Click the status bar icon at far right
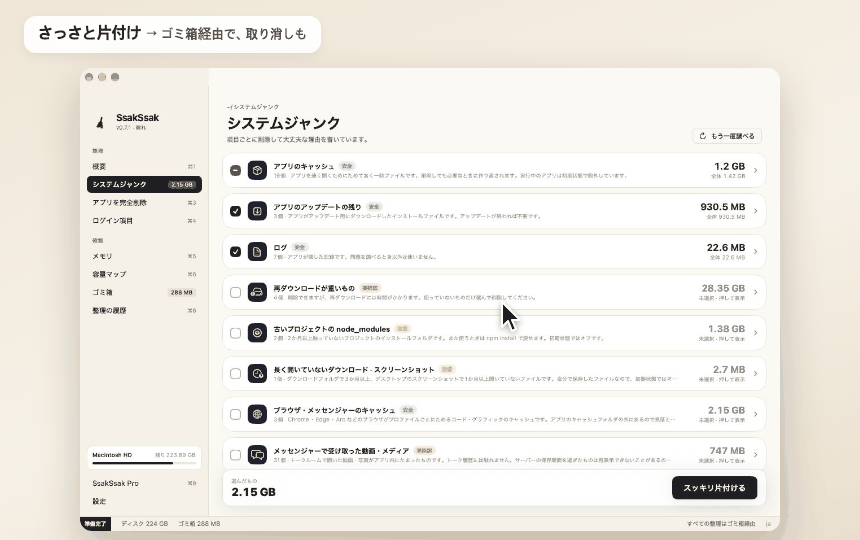860x540 pixels. 768,524
